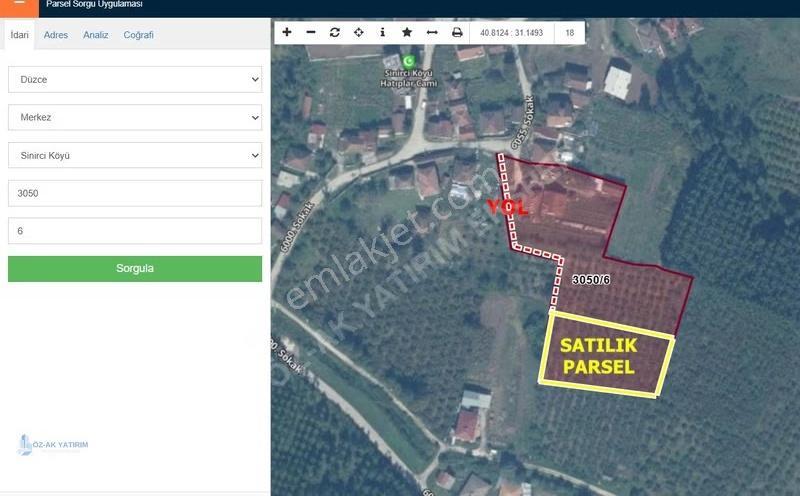
Task: Switch to the Adres tab
Action: (56, 35)
